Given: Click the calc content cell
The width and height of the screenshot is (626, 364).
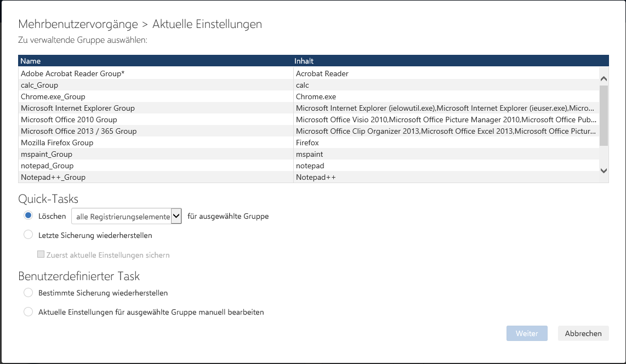Looking at the screenshot, I should point(446,85).
